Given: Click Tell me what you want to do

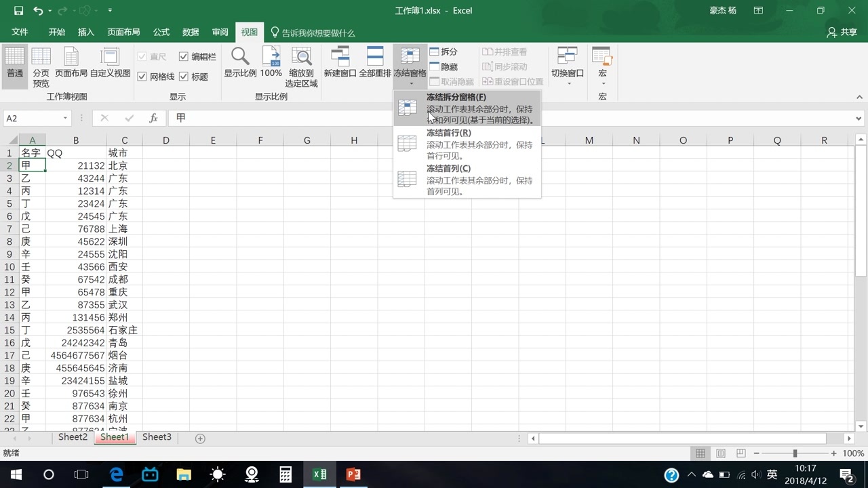Looking at the screenshot, I should click(x=313, y=33).
